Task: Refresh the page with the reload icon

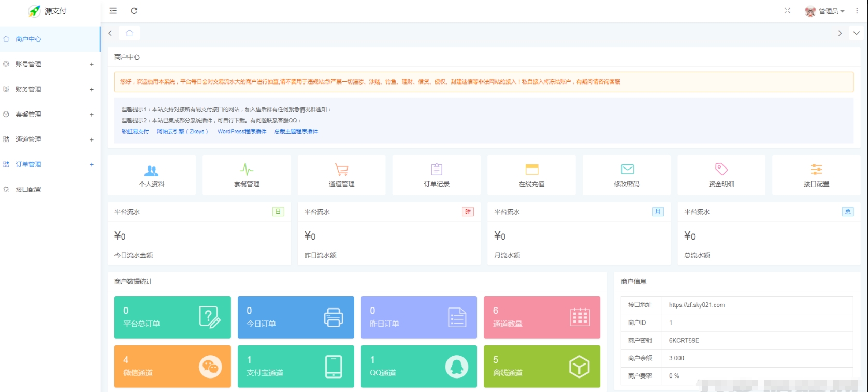Action: [x=134, y=11]
